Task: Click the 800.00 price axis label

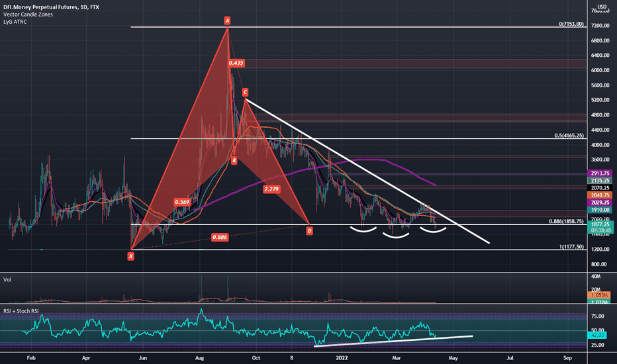Action: click(598, 265)
